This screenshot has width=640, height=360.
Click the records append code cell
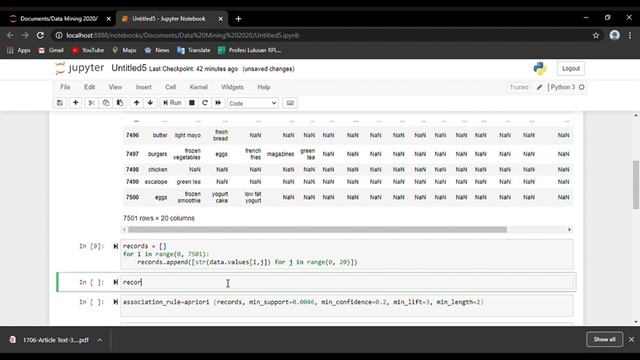tap(347, 254)
